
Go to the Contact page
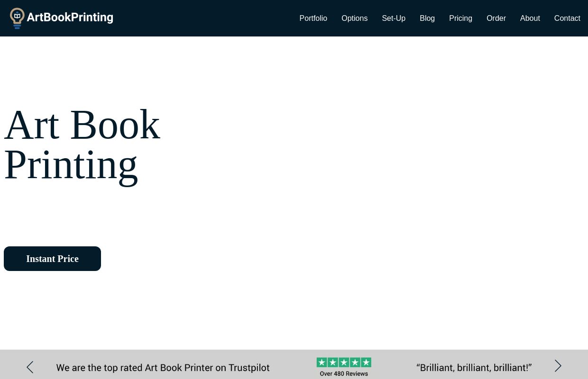[x=567, y=18]
